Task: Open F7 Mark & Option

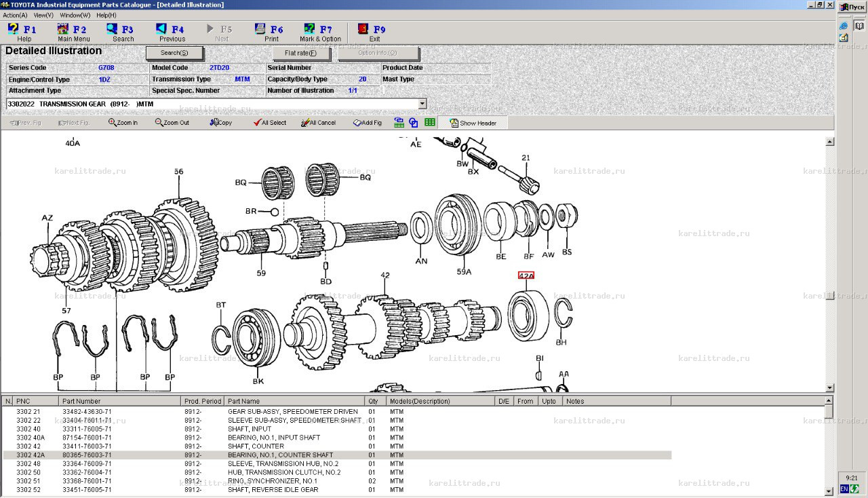Action: [x=320, y=33]
